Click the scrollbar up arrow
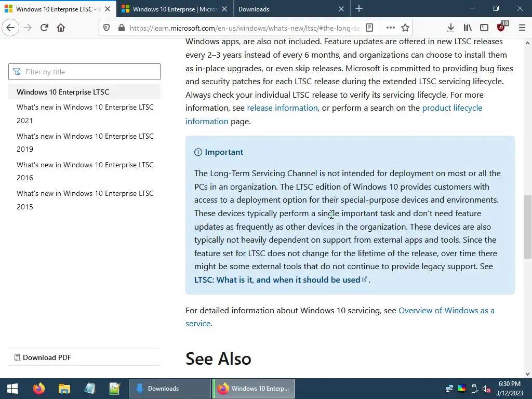The height and width of the screenshot is (399, 532). click(x=528, y=43)
